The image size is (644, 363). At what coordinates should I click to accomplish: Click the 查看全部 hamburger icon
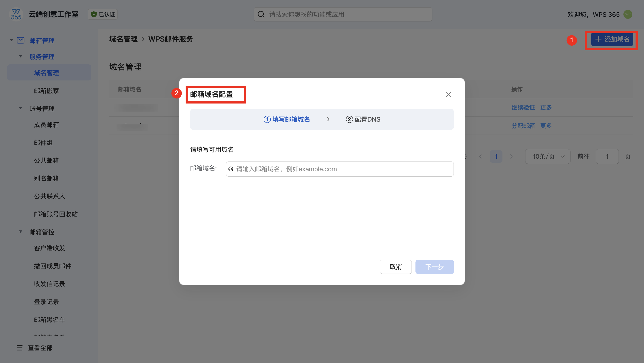(19, 348)
